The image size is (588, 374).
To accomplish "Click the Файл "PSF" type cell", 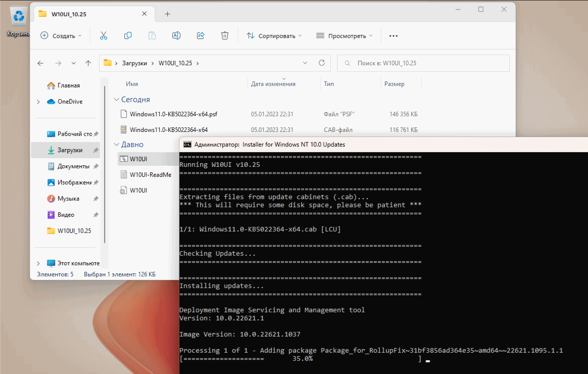I will point(339,114).
